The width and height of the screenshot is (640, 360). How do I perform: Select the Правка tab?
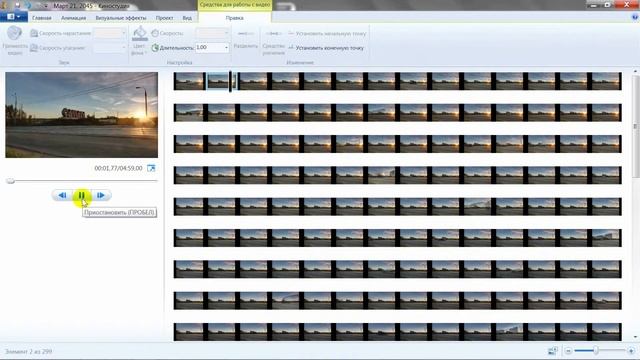point(235,18)
